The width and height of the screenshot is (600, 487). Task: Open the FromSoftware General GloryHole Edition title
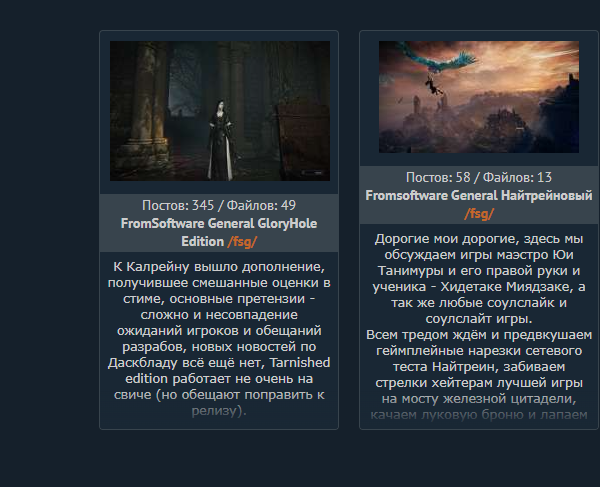218,232
